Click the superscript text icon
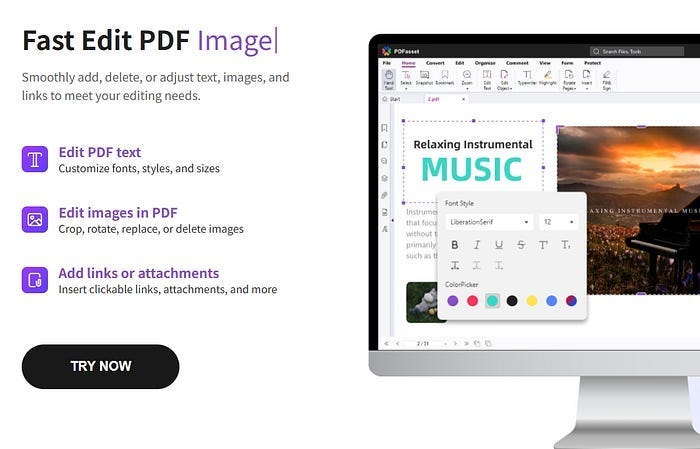 coord(543,245)
